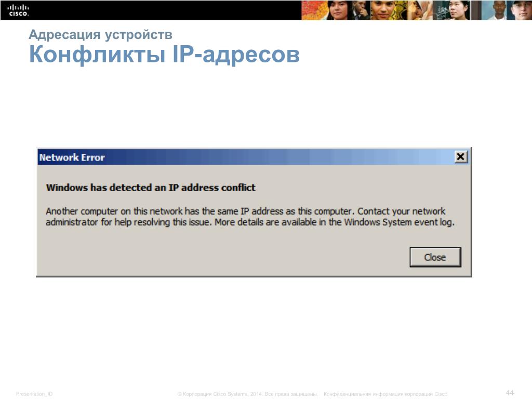
Task: Click slide number 44 in footer
Action: click(510, 393)
